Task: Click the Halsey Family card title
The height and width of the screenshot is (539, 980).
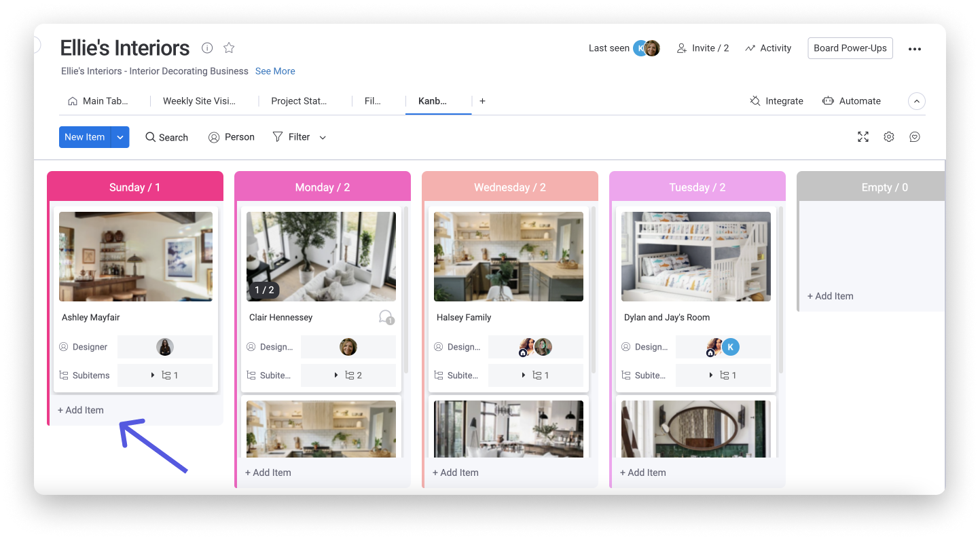Action: coord(464,317)
